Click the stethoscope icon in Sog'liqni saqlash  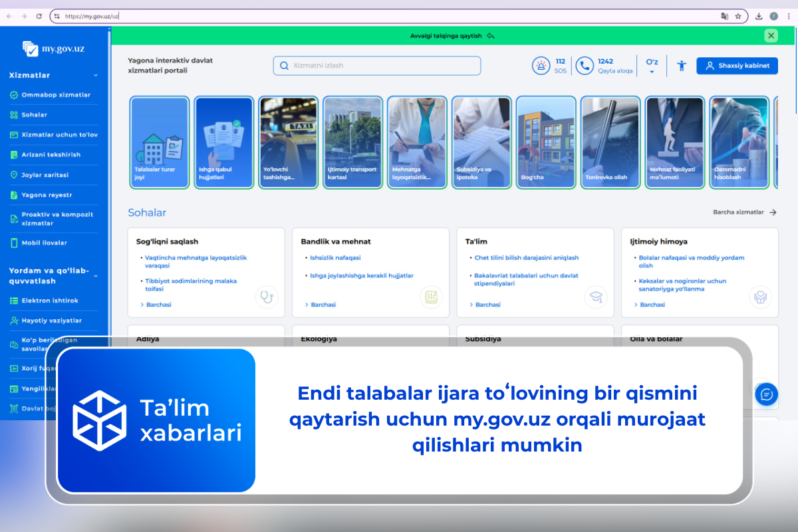click(267, 297)
